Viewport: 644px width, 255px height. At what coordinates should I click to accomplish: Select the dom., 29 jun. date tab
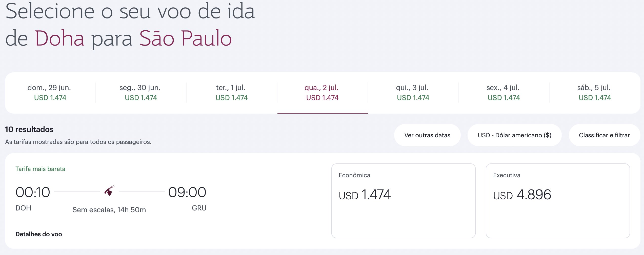point(50,93)
